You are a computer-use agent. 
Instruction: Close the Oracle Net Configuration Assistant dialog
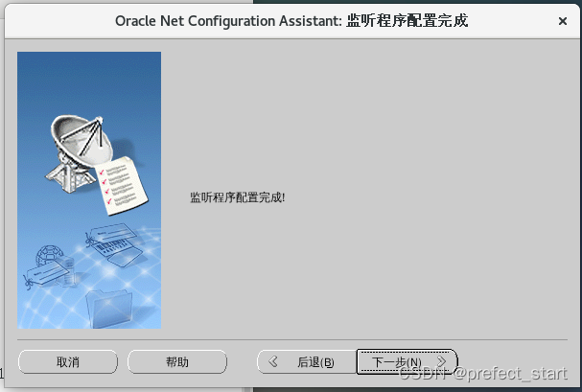pyautogui.click(x=562, y=21)
